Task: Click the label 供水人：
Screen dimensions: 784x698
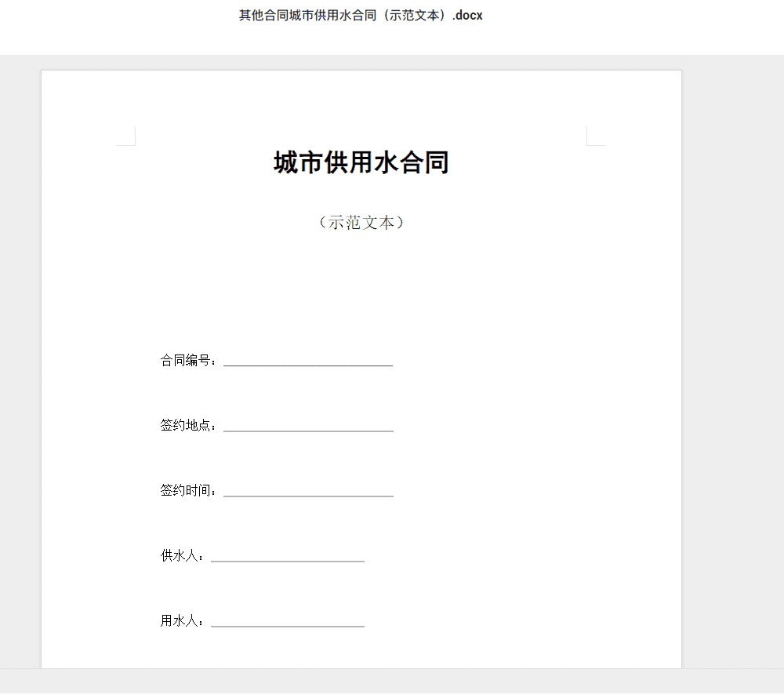Action: pos(183,555)
